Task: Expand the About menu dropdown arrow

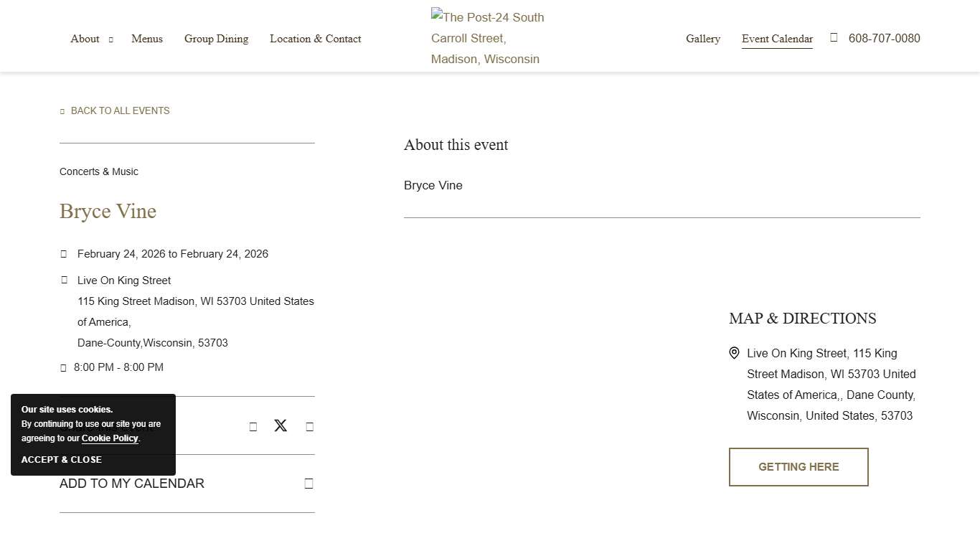Action: point(110,39)
